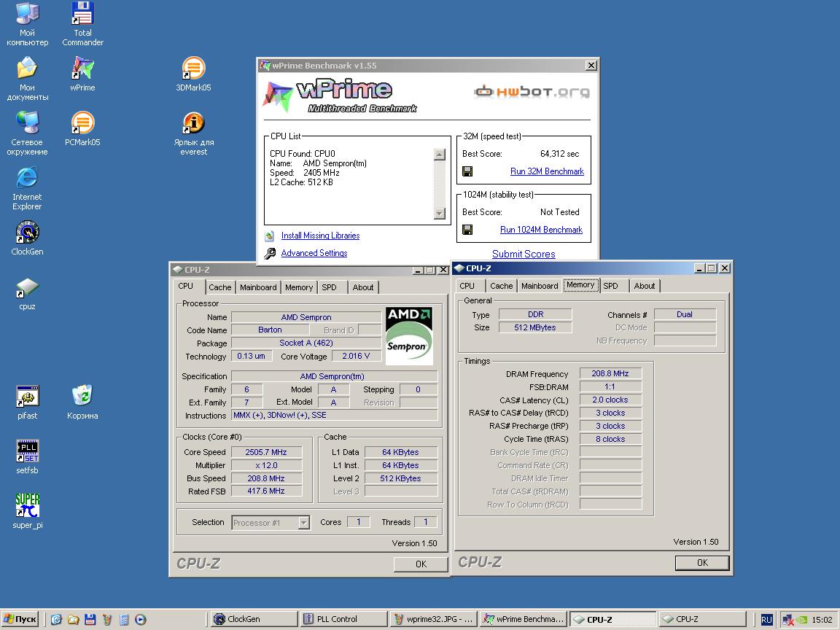This screenshot has height=630, width=840.
Task: Open About tab in right CPU-Z
Action: 645,286
